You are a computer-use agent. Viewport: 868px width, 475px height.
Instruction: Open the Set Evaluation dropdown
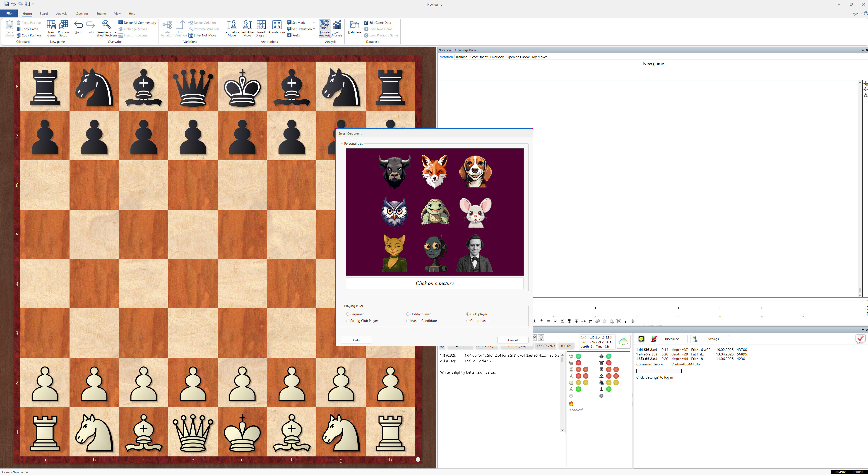(x=314, y=29)
